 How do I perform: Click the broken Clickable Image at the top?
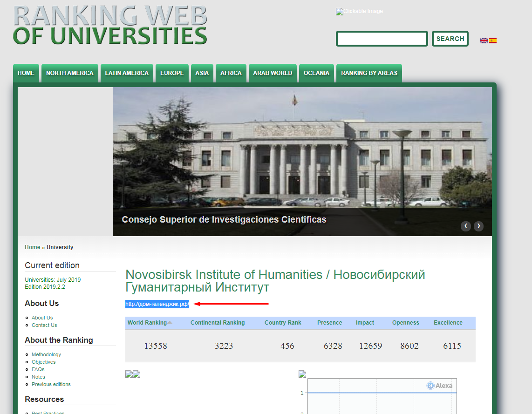click(x=359, y=12)
